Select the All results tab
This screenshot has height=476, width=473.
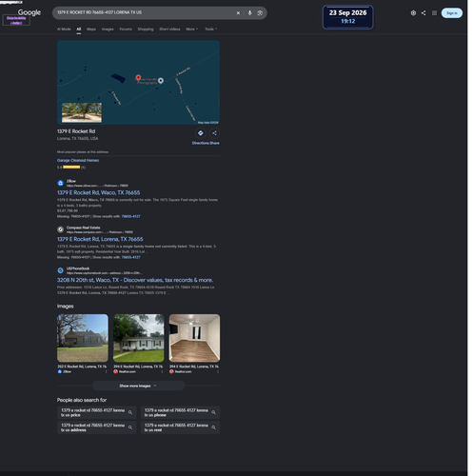79,29
